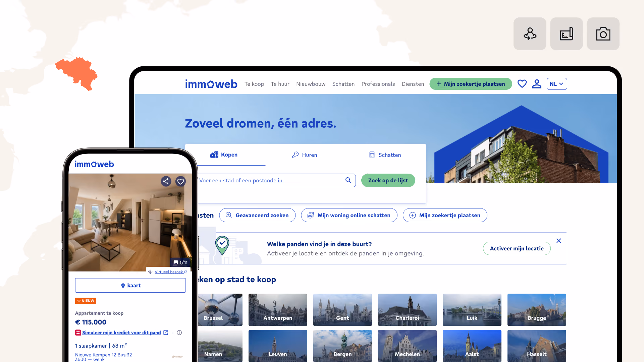
Task: Click Mijn woning online schatten button
Action: point(349,215)
